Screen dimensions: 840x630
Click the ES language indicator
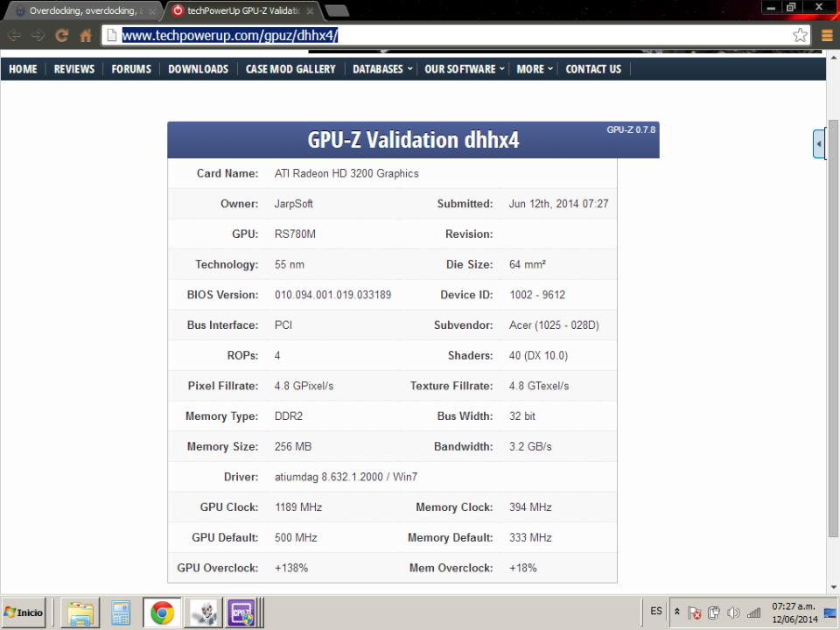pos(656,612)
